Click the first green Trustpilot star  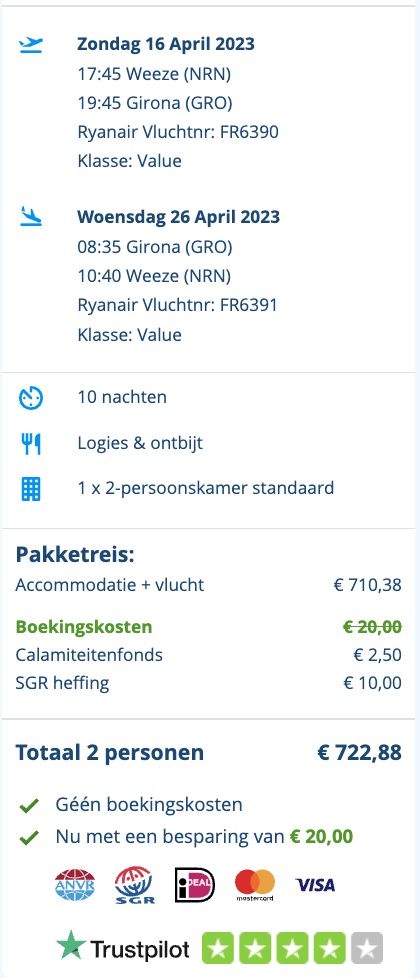pos(218,948)
